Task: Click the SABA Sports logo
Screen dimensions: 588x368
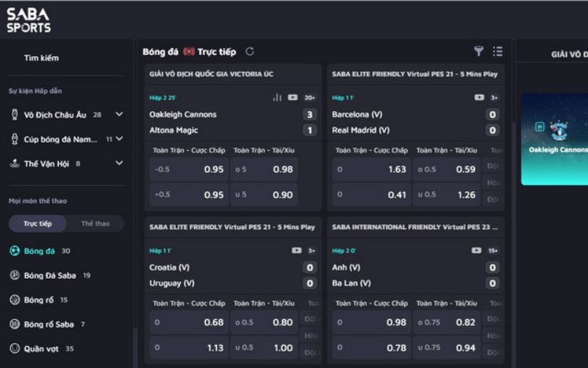Action: point(29,20)
